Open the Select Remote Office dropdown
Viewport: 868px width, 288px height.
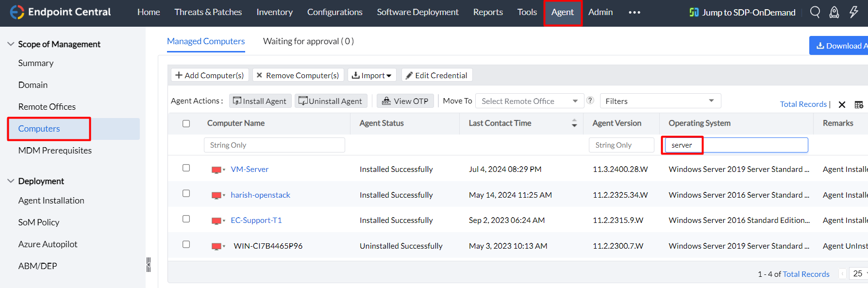point(529,101)
